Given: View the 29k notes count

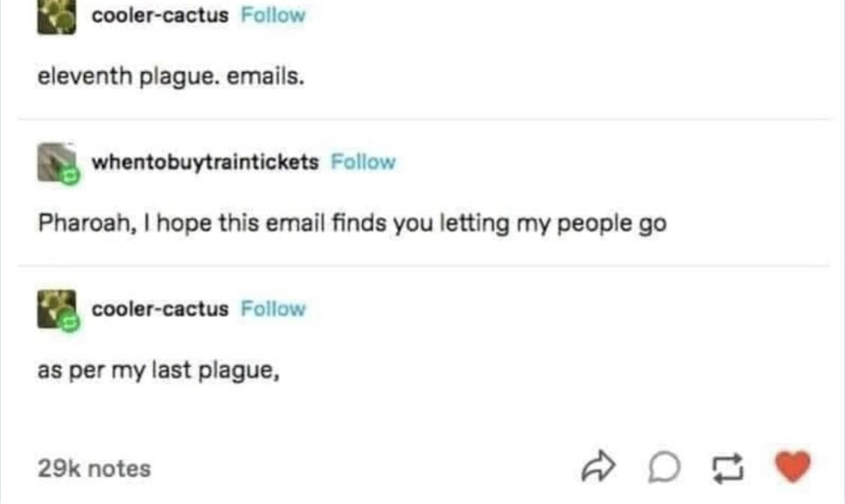Looking at the screenshot, I should point(95,468).
